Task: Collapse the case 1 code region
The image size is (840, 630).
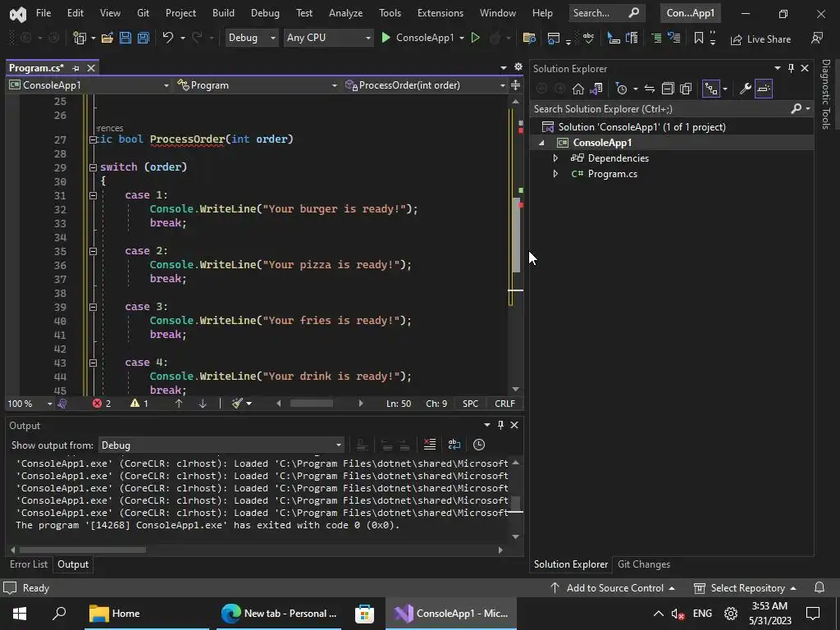Action: [x=93, y=195]
